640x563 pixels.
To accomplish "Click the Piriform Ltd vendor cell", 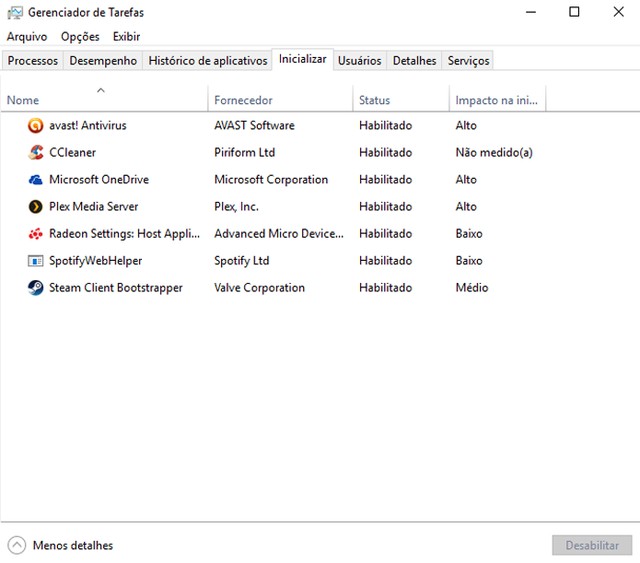I will pyautogui.click(x=244, y=152).
